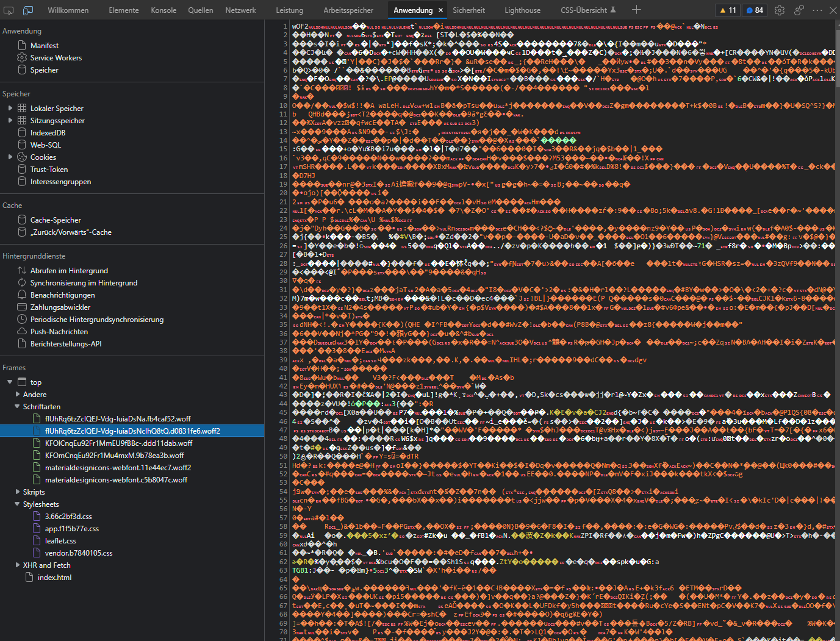840x641 pixels.
Task: Open stylesheet leaflet.css
Action: point(60,541)
